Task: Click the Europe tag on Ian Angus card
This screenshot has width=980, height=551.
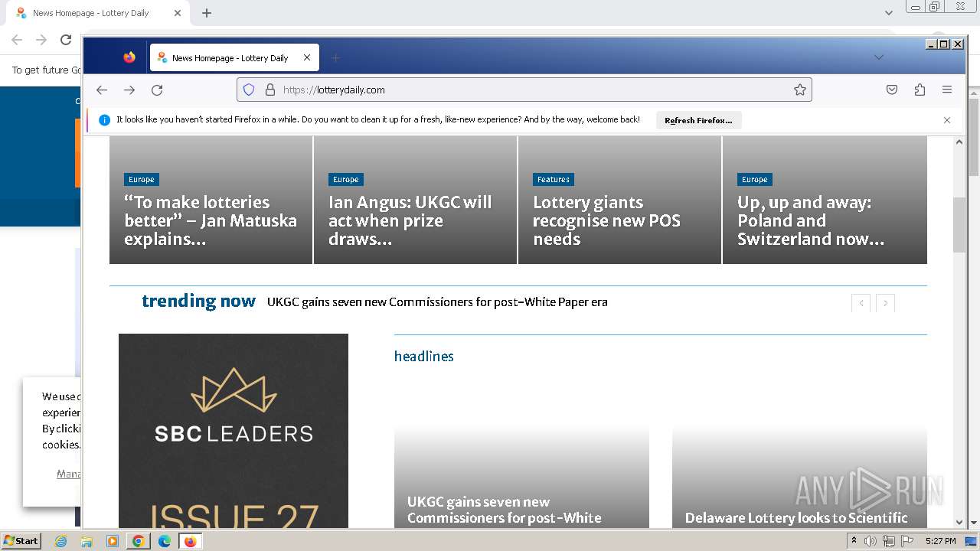Action: 346,179
